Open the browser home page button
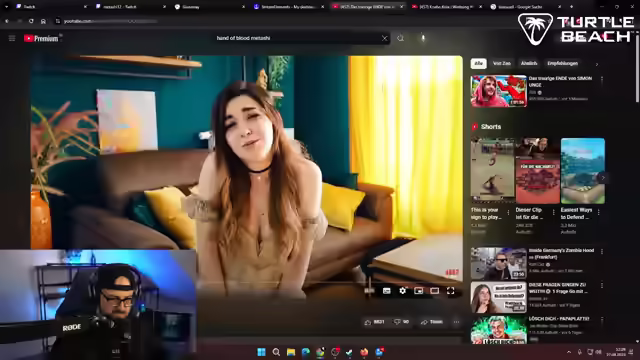Screen dimensions: 640x360 (x=43, y=21)
